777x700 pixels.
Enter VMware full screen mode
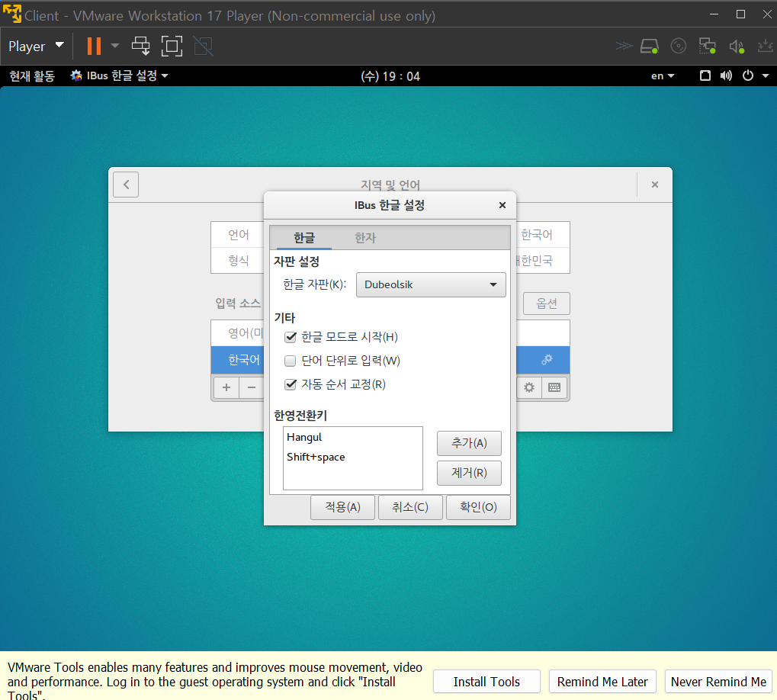tap(172, 46)
